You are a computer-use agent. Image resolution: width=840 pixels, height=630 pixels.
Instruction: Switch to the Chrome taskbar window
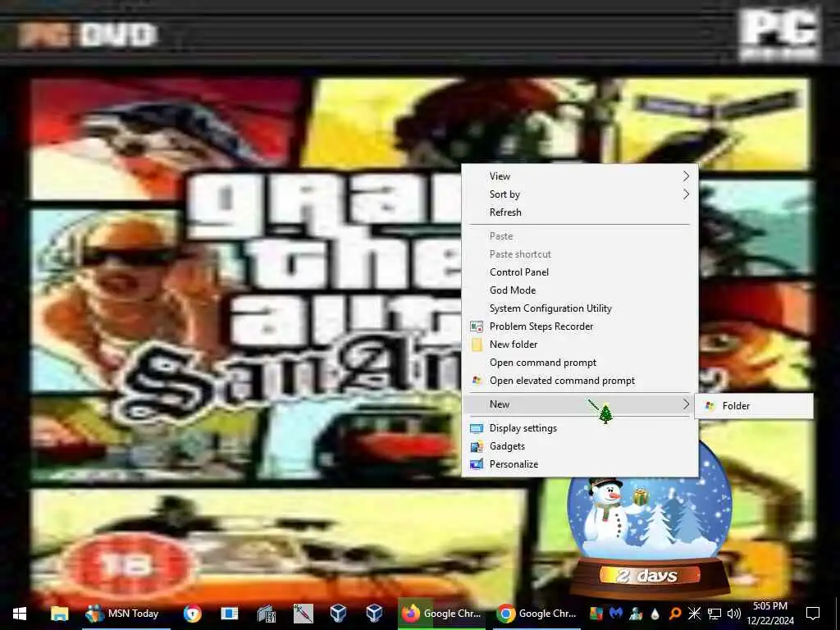(536, 614)
